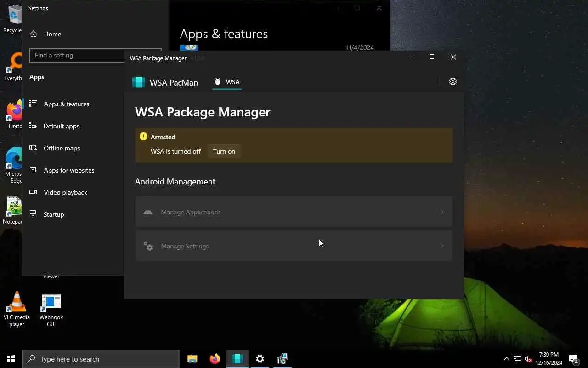
Task: Open Recycle Bin desktop icon
Action: click(14, 18)
